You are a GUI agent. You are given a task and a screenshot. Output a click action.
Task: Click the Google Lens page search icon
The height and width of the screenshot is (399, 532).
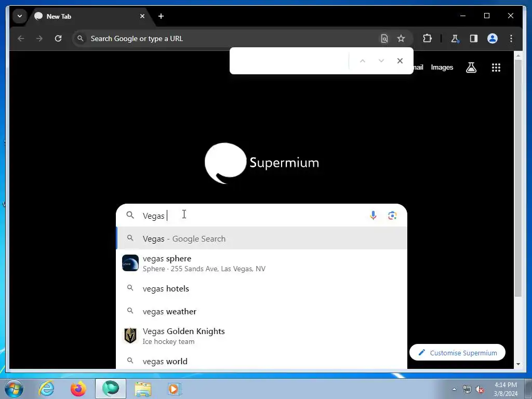[x=384, y=38]
